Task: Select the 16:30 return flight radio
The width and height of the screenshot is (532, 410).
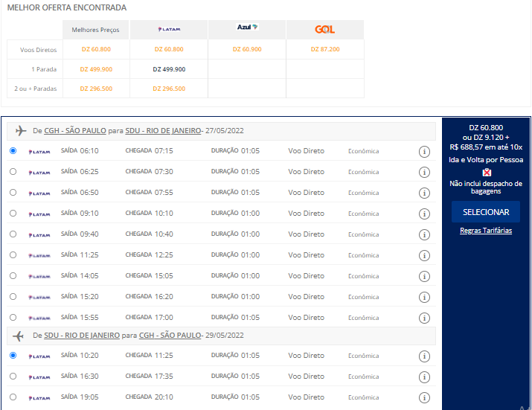Action: pyautogui.click(x=13, y=376)
